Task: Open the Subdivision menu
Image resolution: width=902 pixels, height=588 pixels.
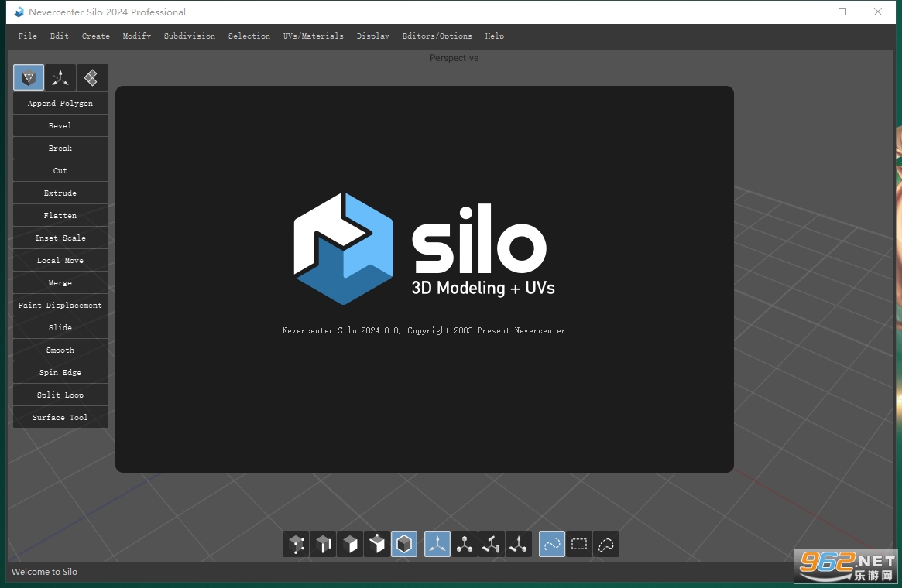Action: 189,36
